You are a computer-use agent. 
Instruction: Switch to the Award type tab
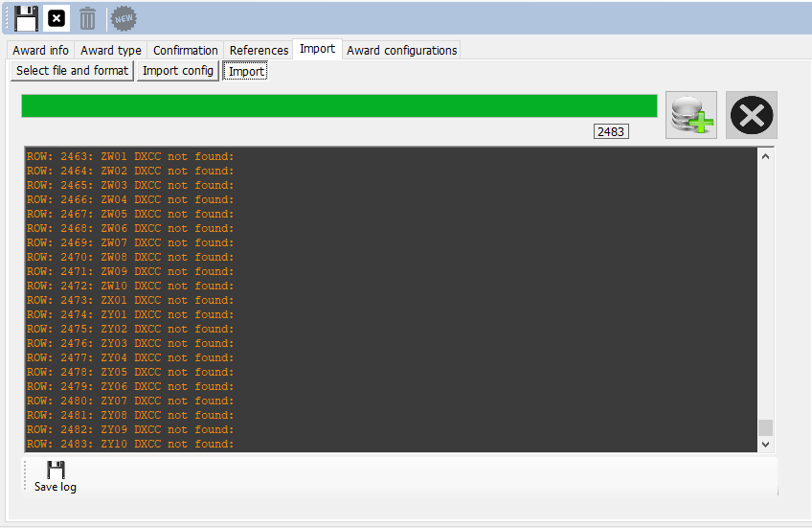click(x=111, y=50)
